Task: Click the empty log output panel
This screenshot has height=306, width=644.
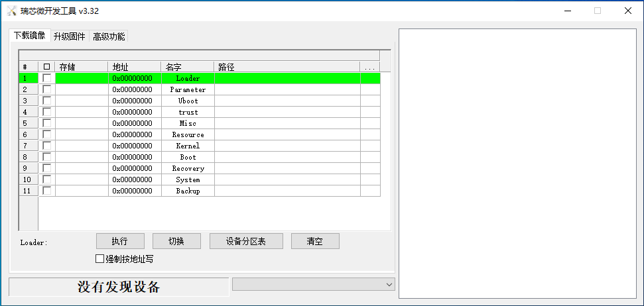Action: coord(517,163)
